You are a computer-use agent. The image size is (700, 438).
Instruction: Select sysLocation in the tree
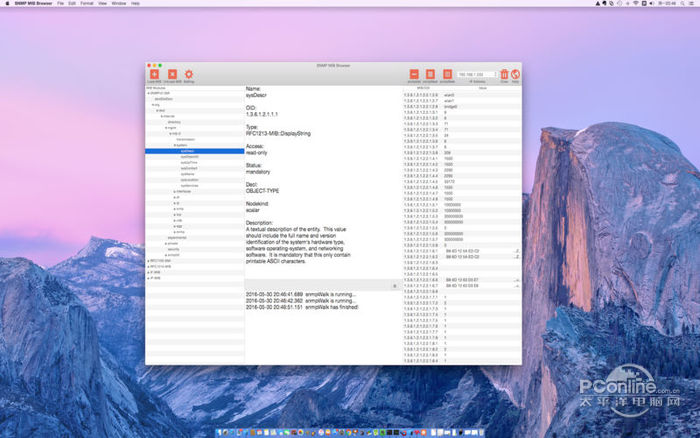(189, 180)
